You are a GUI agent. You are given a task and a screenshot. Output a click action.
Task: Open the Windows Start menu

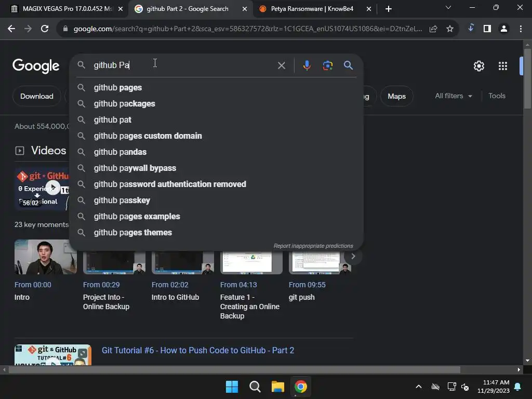[232, 387]
